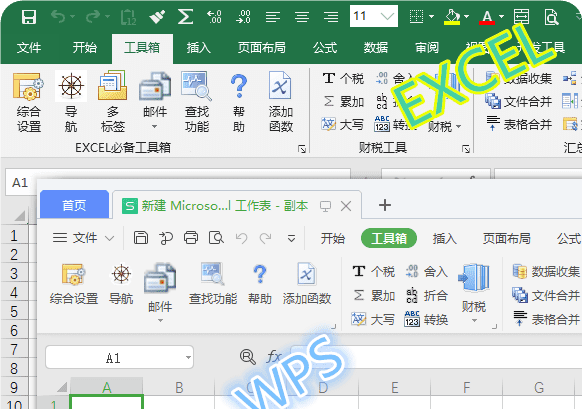This screenshot has width=582, height=409.
Task: Open 公式 tab in Excel ribbon
Action: (325, 48)
